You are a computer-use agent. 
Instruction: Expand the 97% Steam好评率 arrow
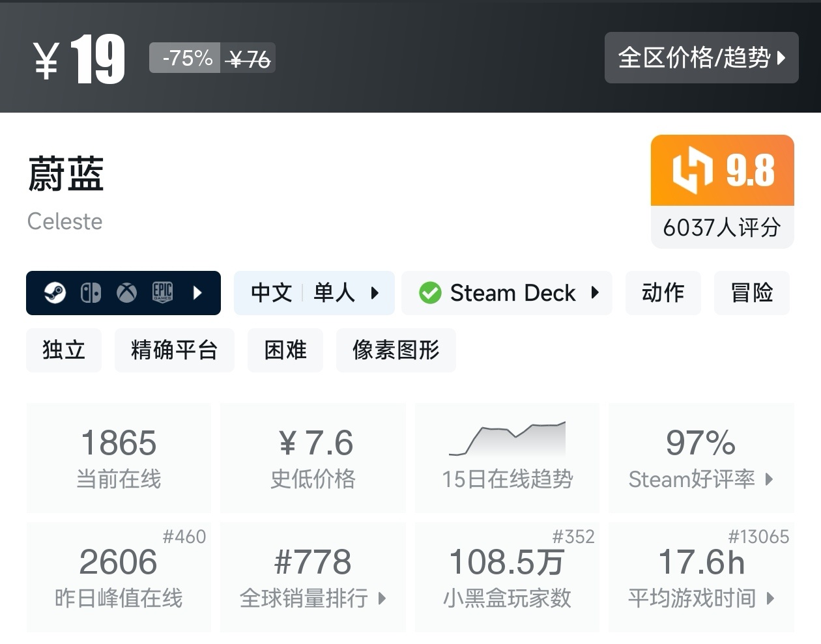coord(769,479)
